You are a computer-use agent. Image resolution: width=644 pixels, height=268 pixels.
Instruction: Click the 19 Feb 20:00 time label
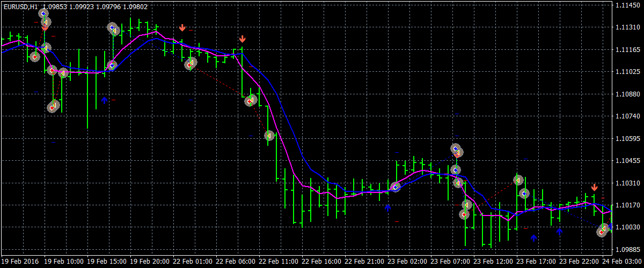tap(149, 262)
